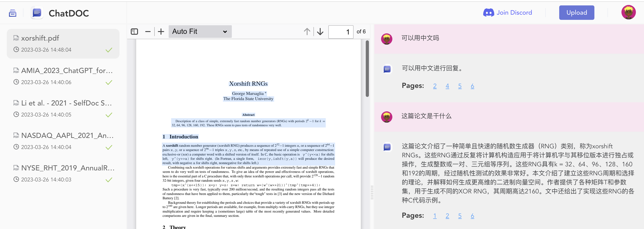Screen dimensions: 644x229
Task: Click the panel resize drag handle
Action: tap(372, 192)
